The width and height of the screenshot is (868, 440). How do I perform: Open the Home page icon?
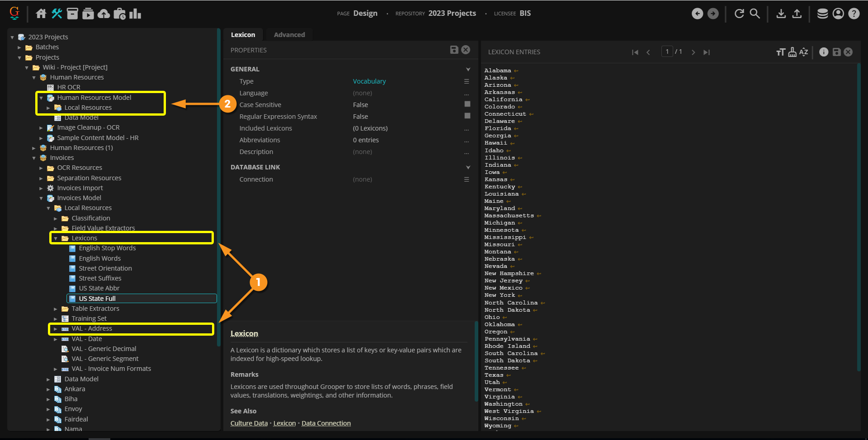click(x=41, y=14)
